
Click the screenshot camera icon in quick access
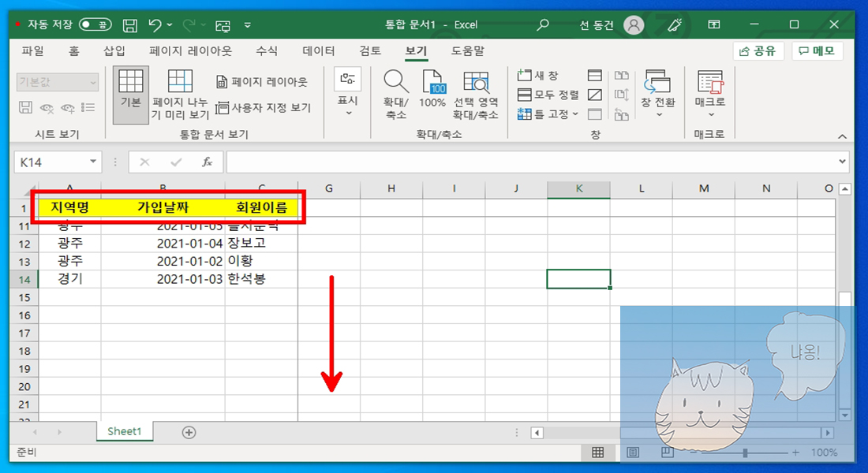pos(223,25)
